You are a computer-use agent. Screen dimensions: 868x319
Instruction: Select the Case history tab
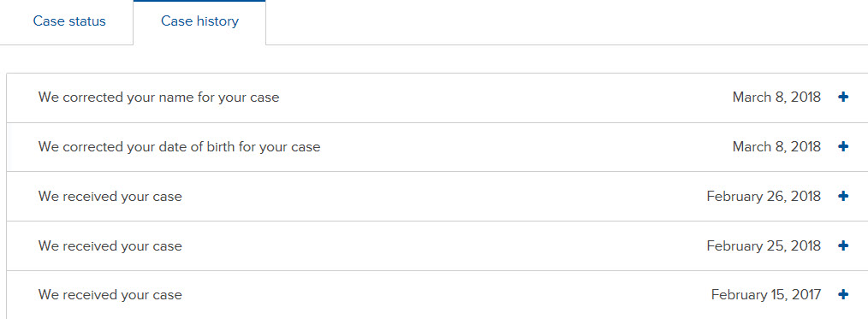click(199, 21)
